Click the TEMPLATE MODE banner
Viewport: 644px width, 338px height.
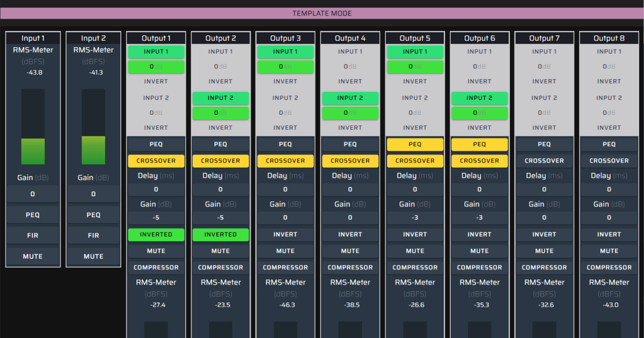coord(322,13)
